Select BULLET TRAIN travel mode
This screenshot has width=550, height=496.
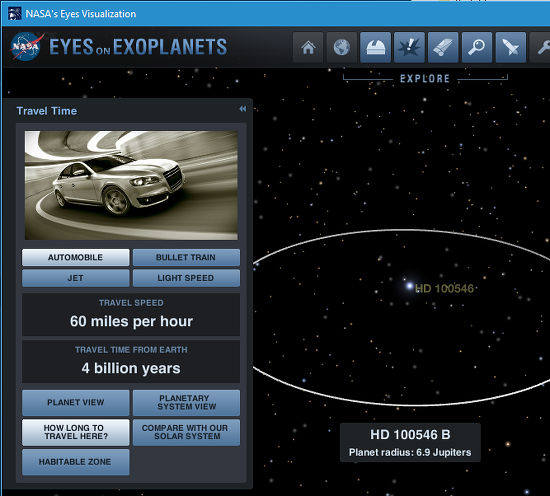[186, 257]
